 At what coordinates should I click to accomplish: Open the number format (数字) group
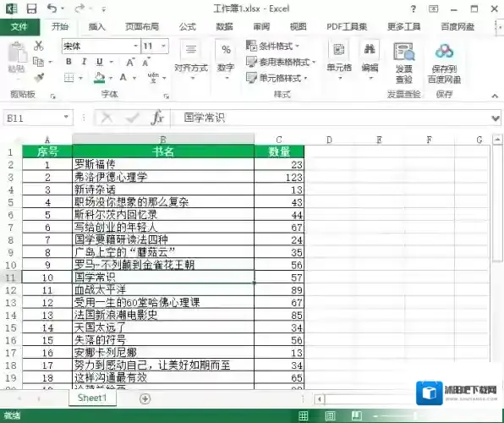click(226, 59)
